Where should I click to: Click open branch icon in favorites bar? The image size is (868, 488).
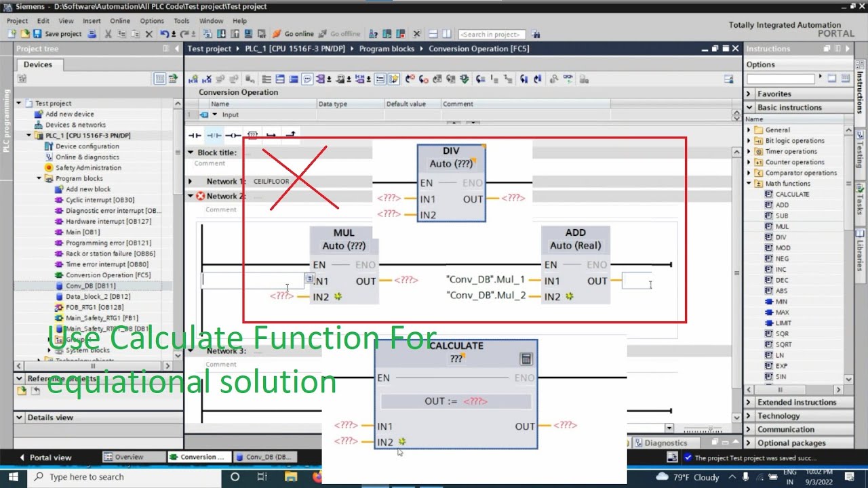pos(271,136)
